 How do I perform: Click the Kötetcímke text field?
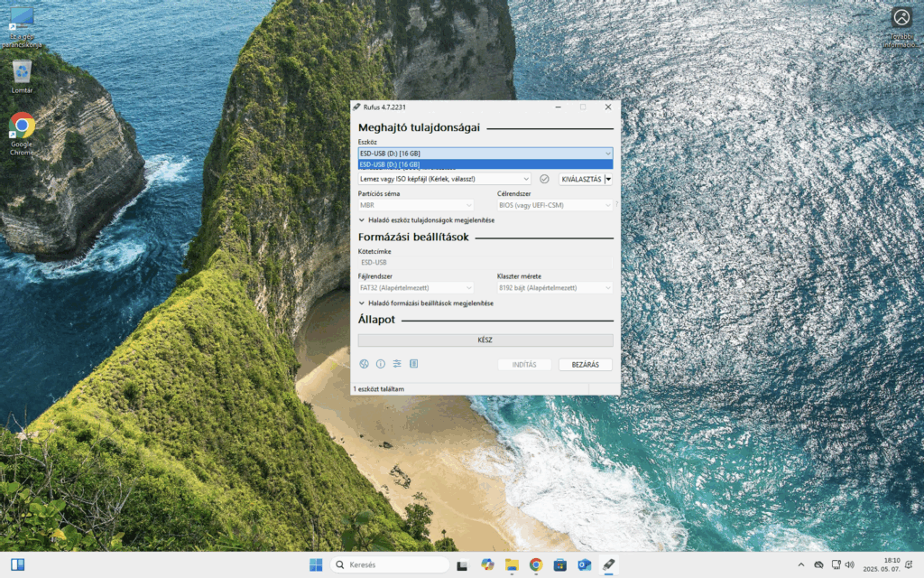point(485,263)
